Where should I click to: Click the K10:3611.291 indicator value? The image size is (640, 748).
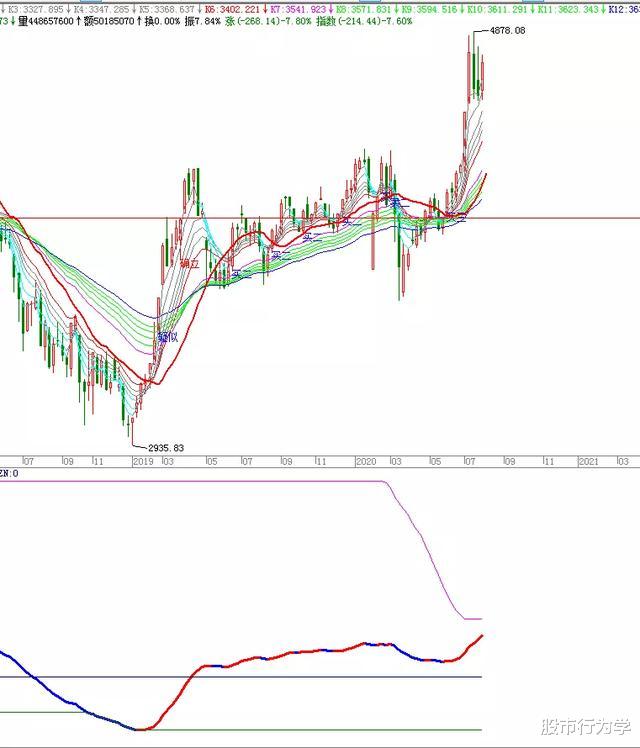(x=498, y=10)
